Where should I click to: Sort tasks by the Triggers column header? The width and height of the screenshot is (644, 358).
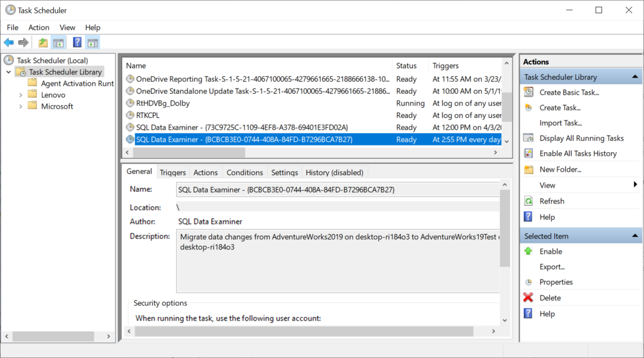click(465, 66)
